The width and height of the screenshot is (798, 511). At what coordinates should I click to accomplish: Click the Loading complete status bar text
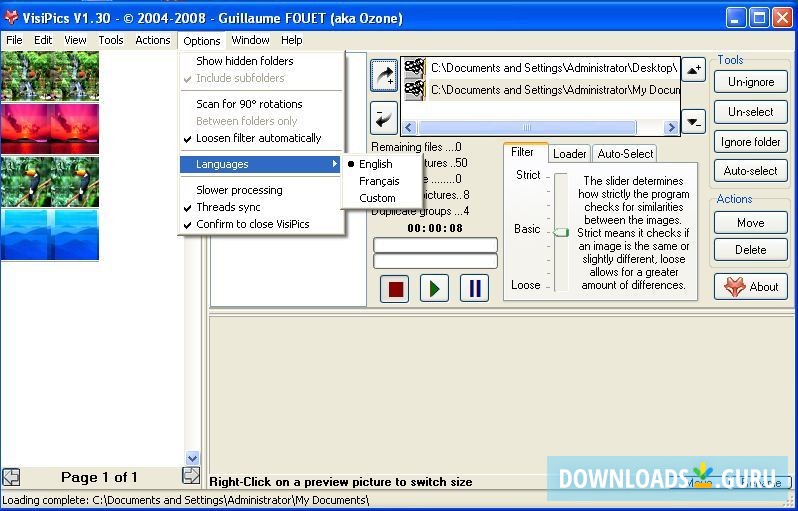tap(186, 500)
